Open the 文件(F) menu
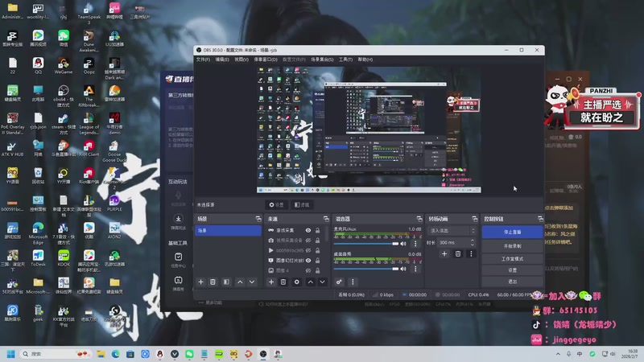 click(203, 60)
